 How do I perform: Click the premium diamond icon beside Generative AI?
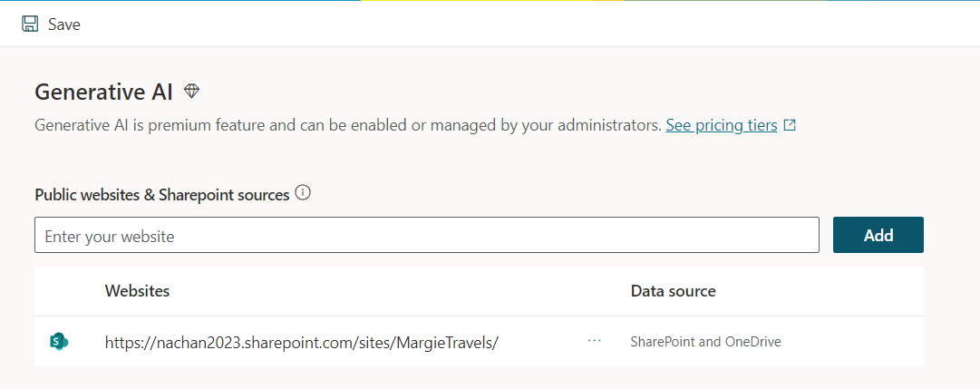tap(191, 91)
